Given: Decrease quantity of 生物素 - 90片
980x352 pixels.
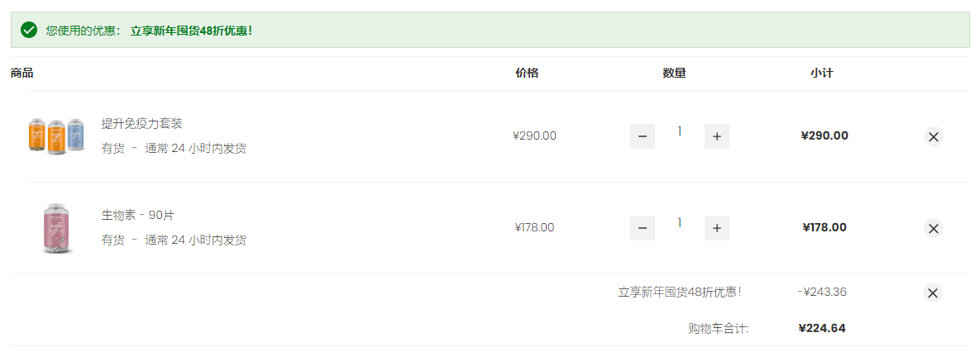Looking at the screenshot, I should [x=642, y=228].
